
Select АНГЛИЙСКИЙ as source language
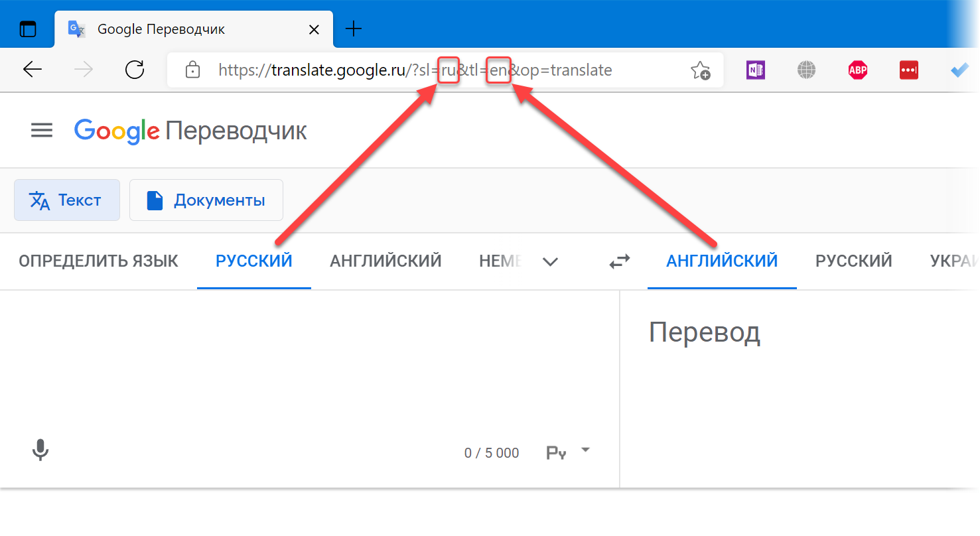click(x=385, y=261)
